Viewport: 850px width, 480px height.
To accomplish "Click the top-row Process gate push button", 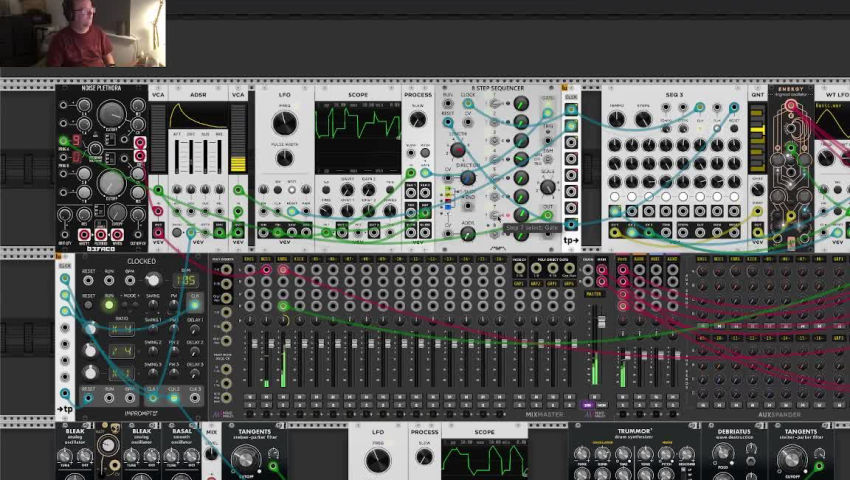I will click(425, 153).
